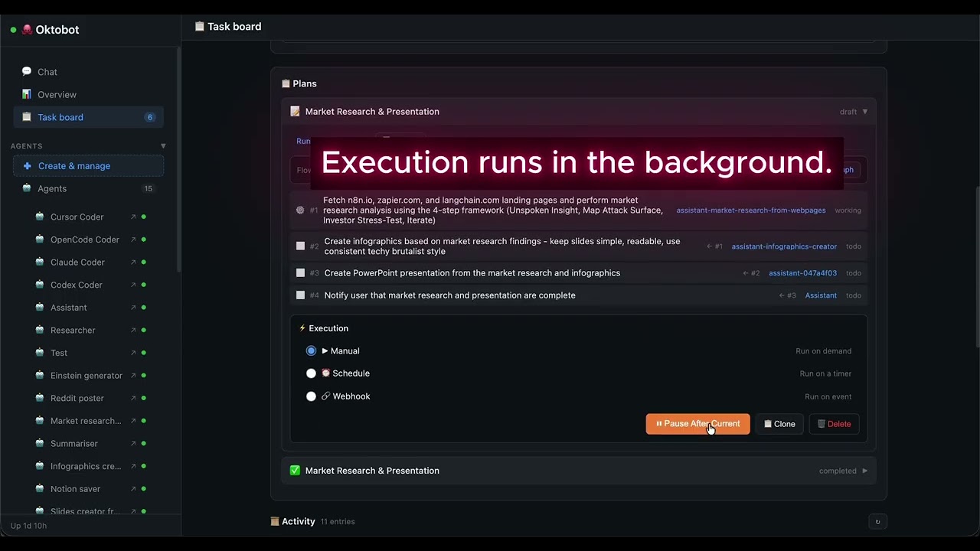Open the Assistant link on step #4
980x551 pixels.
pyautogui.click(x=821, y=295)
